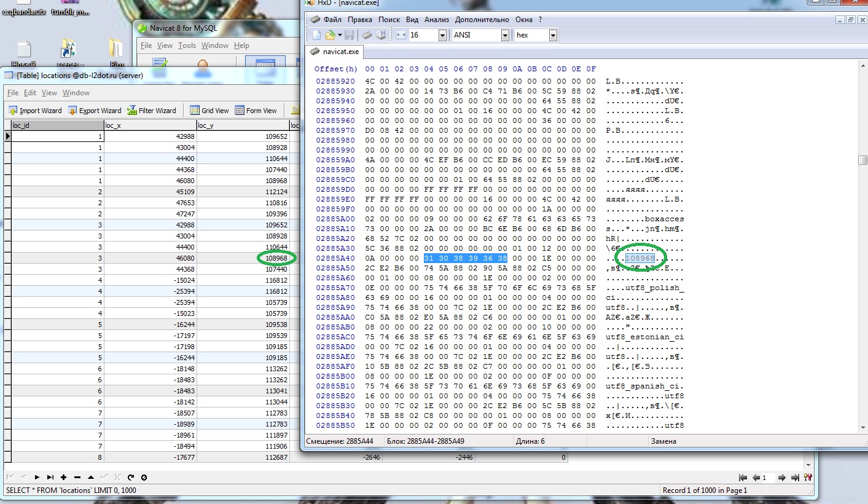Click the loc_x cell with value -15024
Screen dimensions: 868x504
(x=151, y=280)
